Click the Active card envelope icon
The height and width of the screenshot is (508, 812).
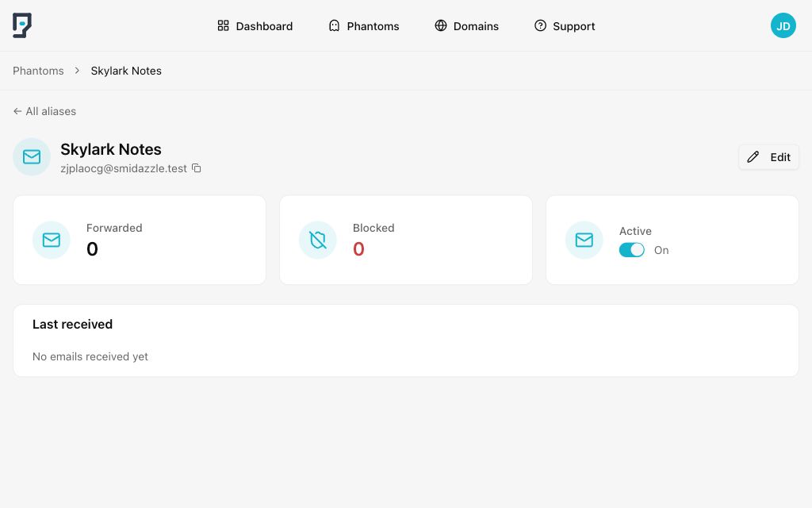pyautogui.click(x=584, y=240)
